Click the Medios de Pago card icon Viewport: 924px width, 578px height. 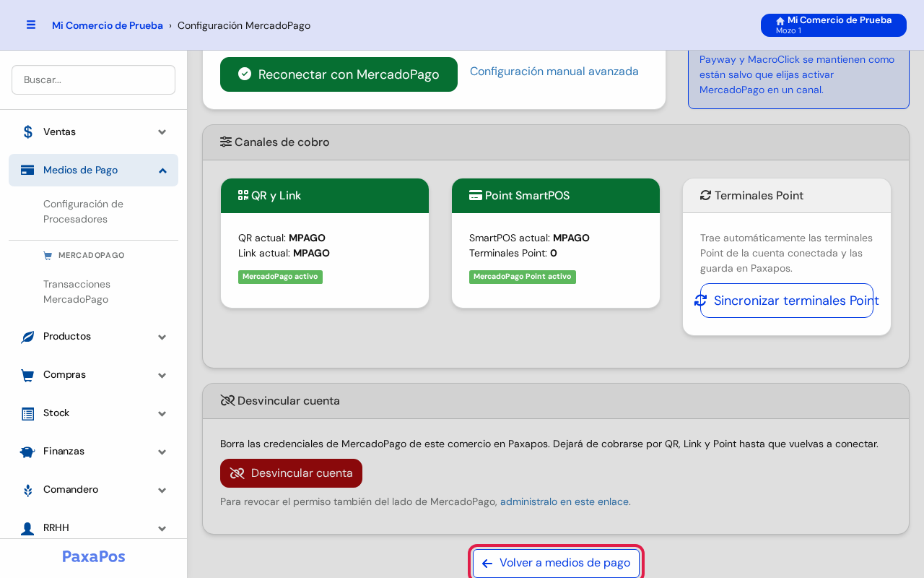click(27, 171)
